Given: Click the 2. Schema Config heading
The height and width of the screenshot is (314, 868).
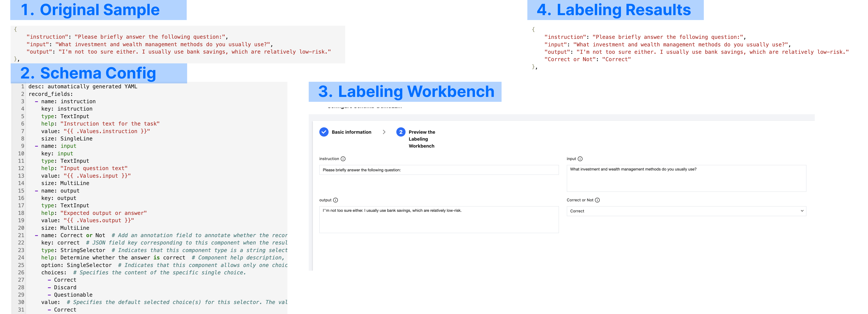Looking at the screenshot, I should click(88, 73).
